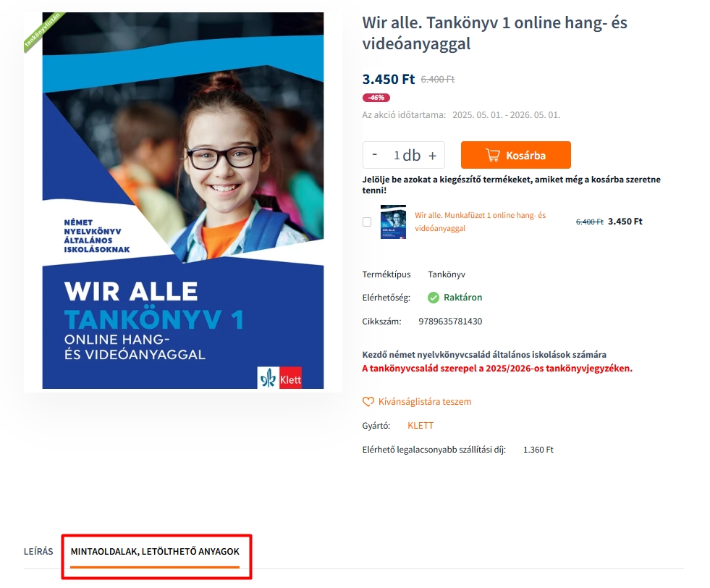Click the green Raktáron checkmark icon

tap(434, 298)
